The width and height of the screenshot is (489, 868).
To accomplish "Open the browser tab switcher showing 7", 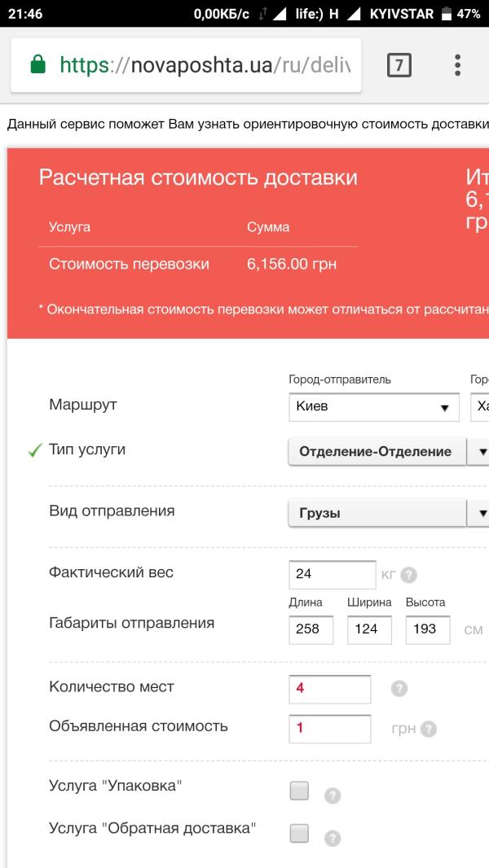I will coord(399,65).
